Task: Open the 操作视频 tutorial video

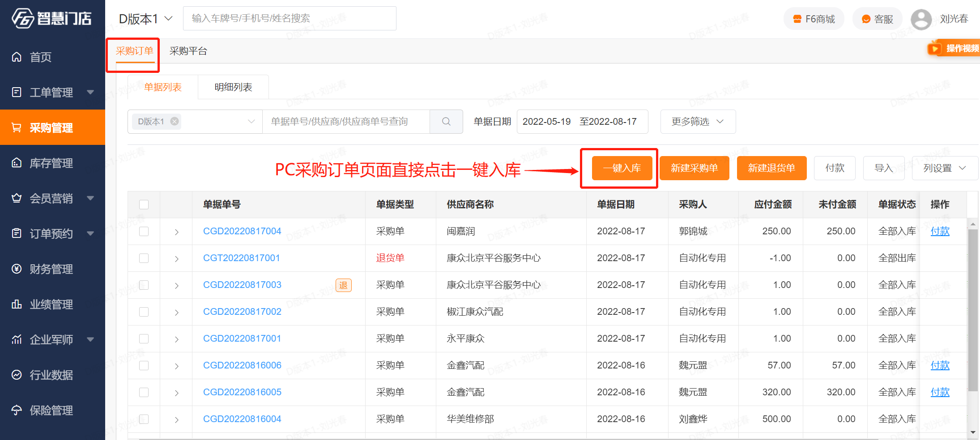Action: [x=954, y=48]
